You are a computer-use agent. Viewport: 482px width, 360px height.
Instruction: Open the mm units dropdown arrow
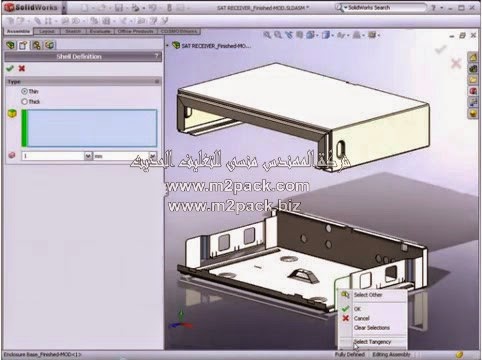click(152, 156)
